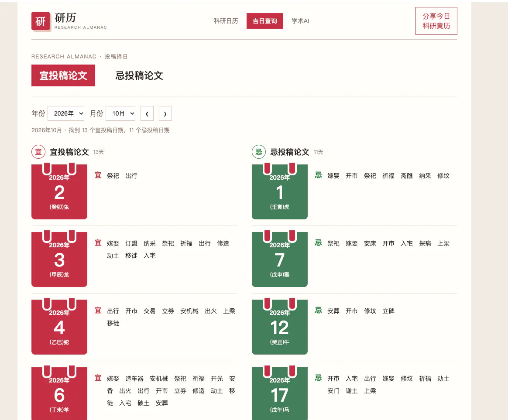Viewport: 508px width, 420px height.
Task: Select the 吉日查询 nav tab
Action: coord(264,21)
